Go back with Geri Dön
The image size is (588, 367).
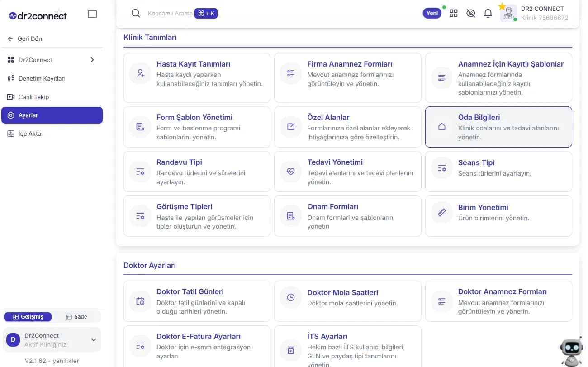point(25,38)
